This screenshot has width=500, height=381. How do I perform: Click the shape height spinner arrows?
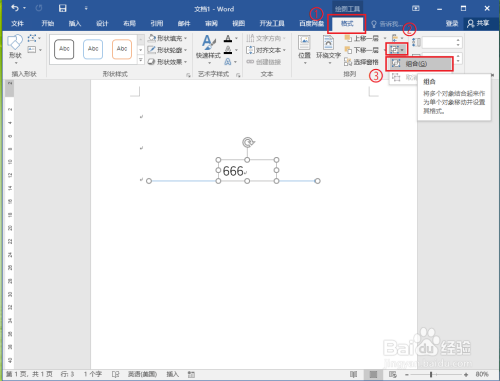[458, 42]
